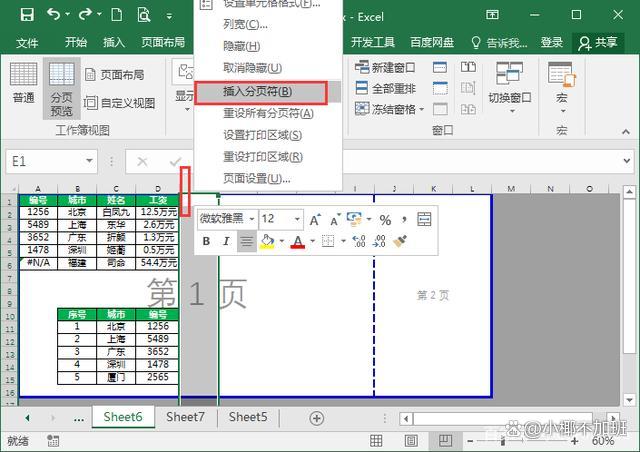Open the Name Box dropdown showing E1
The width and height of the screenshot is (640, 452).
coord(89,162)
